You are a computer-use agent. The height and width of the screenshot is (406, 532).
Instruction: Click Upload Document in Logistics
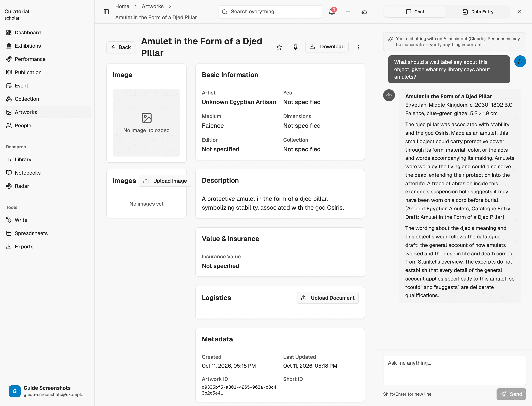coord(328,298)
